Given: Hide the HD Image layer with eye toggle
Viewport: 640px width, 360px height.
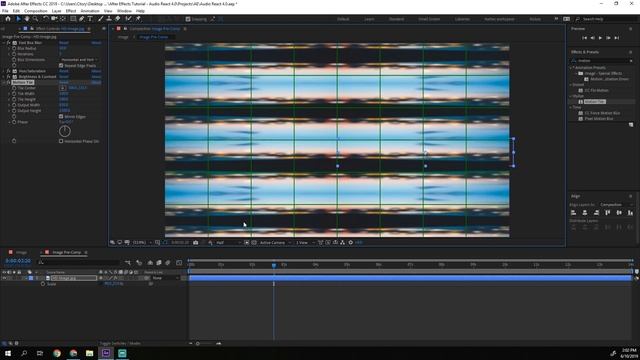Looking at the screenshot, I should pyautogui.click(x=4, y=278).
